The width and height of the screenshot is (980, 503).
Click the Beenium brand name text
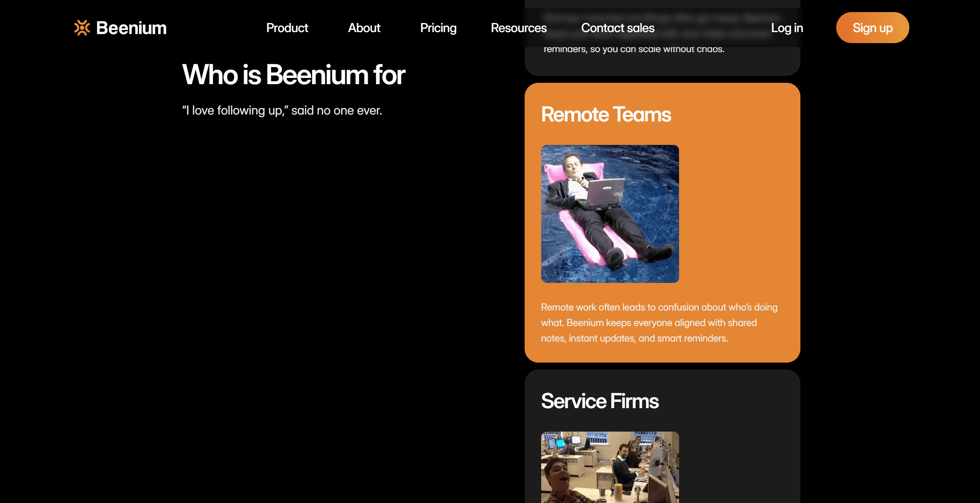[131, 28]
